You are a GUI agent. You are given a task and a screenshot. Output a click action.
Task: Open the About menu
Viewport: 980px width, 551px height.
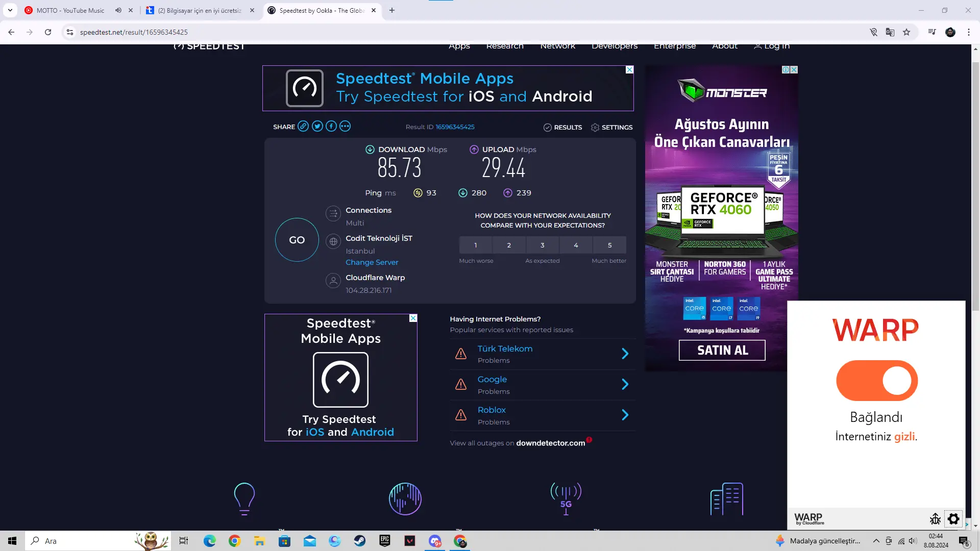[725, 46]
